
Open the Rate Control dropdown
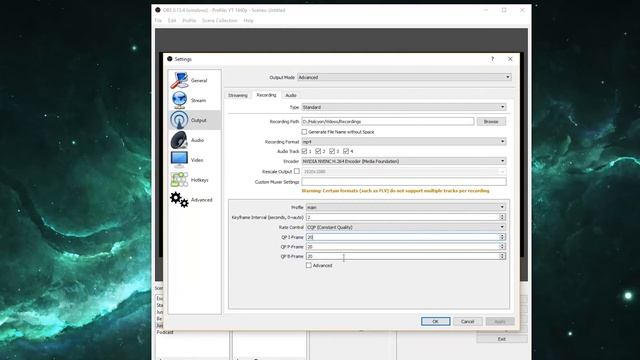coord(406,227)
